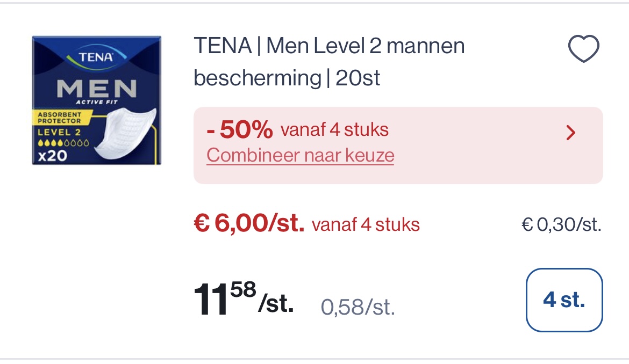Image resolution: width=629 pixels, height=364 pixels.
Task: Select the red '- 50%' discount text
Action: [238, 129]
